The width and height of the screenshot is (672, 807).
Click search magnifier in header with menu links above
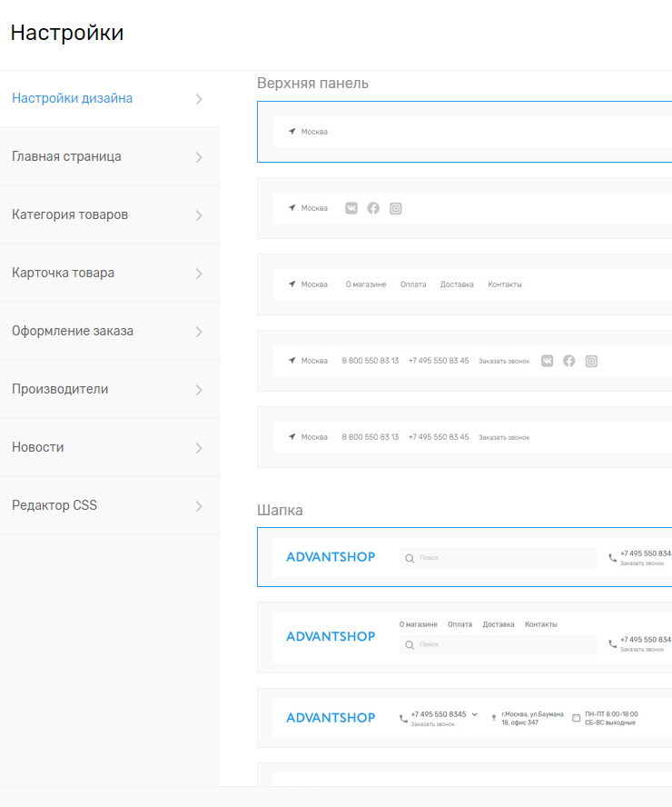pyautogui.click(x=410, y=644)
